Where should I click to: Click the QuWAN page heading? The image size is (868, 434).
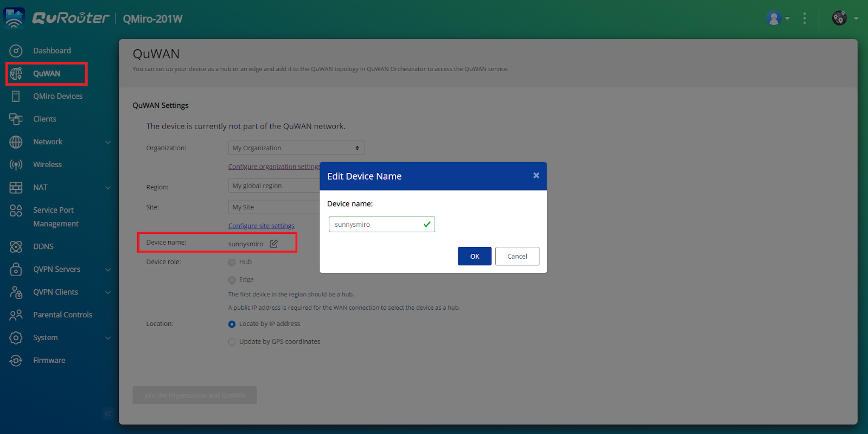(156, 54)
